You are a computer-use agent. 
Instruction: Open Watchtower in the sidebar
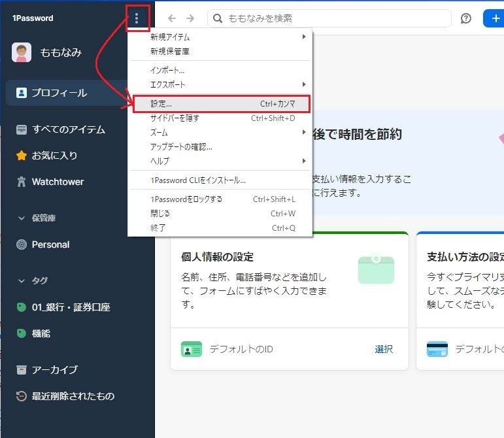tap(58, 182)
